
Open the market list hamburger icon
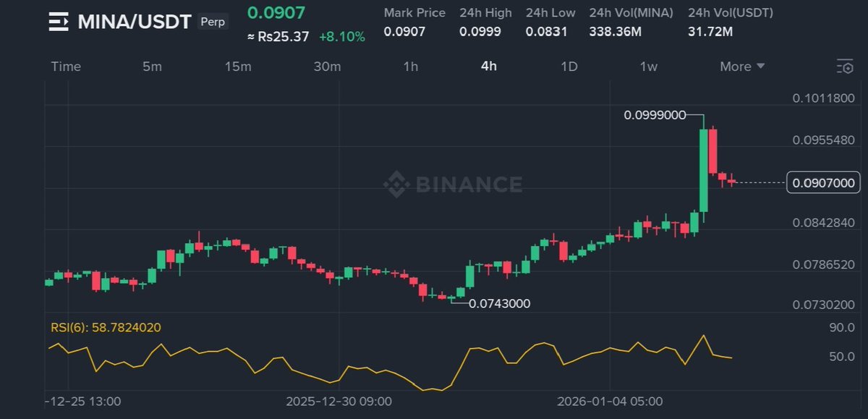point(59,21)
